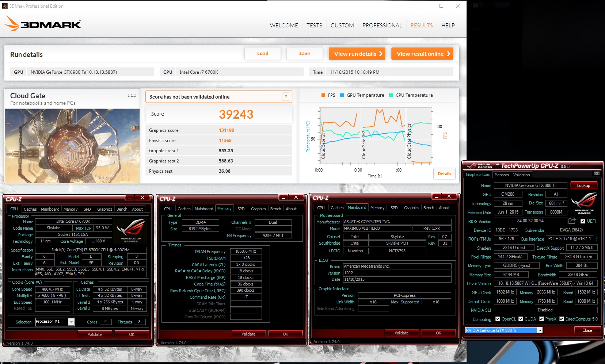Click the BIOS Version field 84.00.32.00.94

click(530, 221)
